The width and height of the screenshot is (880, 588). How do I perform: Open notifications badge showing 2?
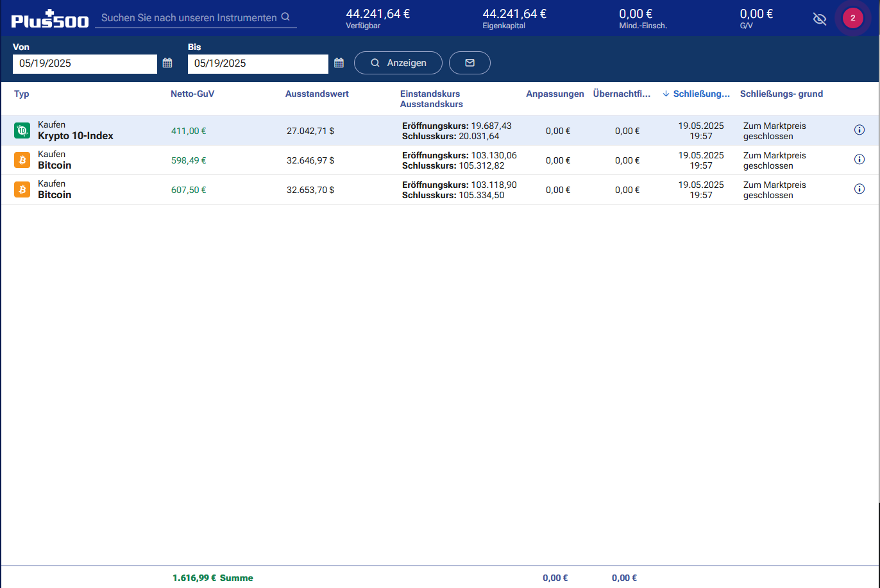coord(852,18)
